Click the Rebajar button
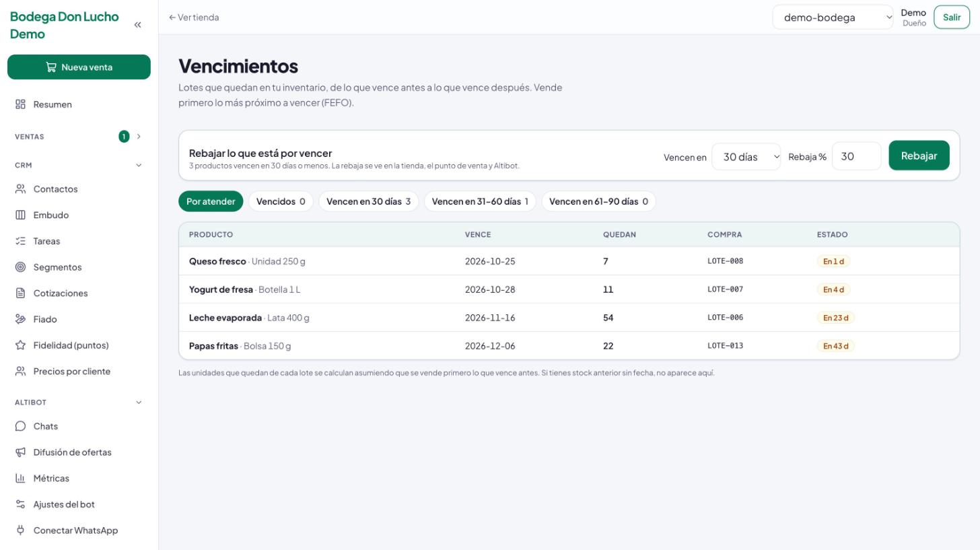 919,156
